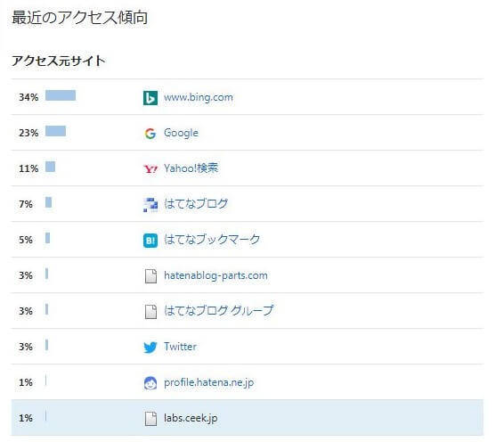Click the Twitter bird icon

pos(150,348)
